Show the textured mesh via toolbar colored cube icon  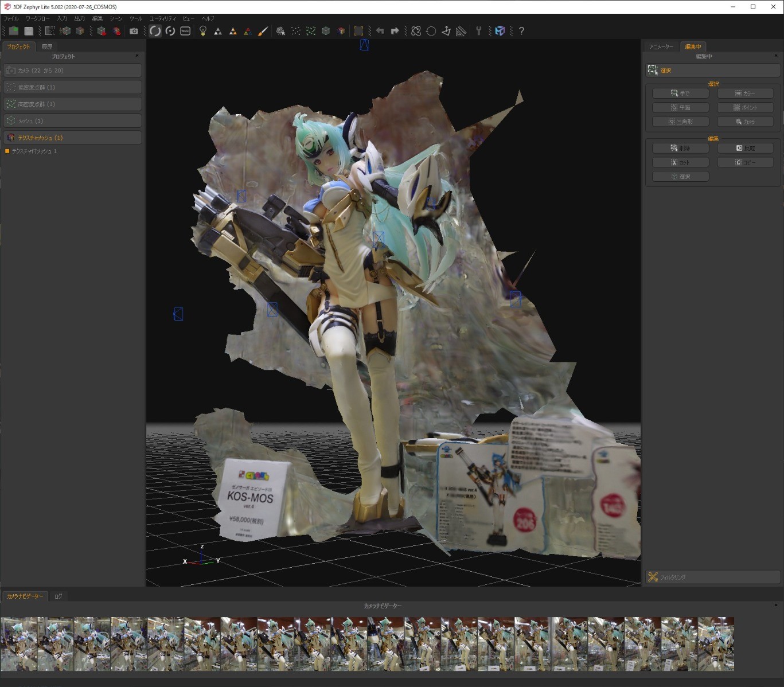click(x=341, y=31)
